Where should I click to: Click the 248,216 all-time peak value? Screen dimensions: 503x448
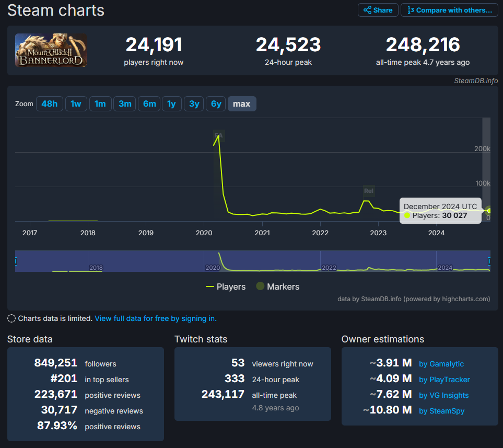click(423, 44)
